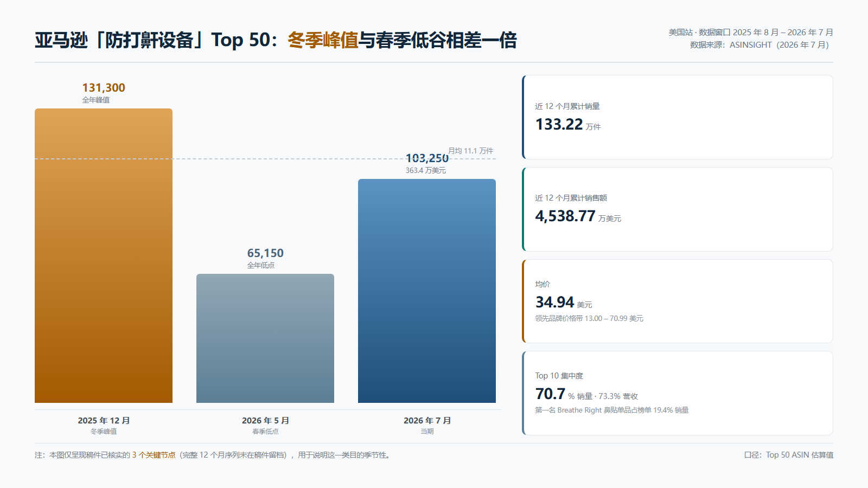Click the slide title about 防打鼾设备 Top 50
This screenshot has height=488, width=868.
tap(276, 40)
